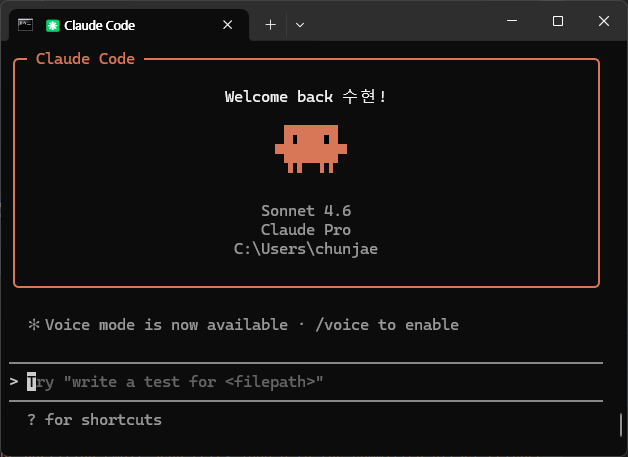Click the "? for shortcuts" hint

pos(95,420)
